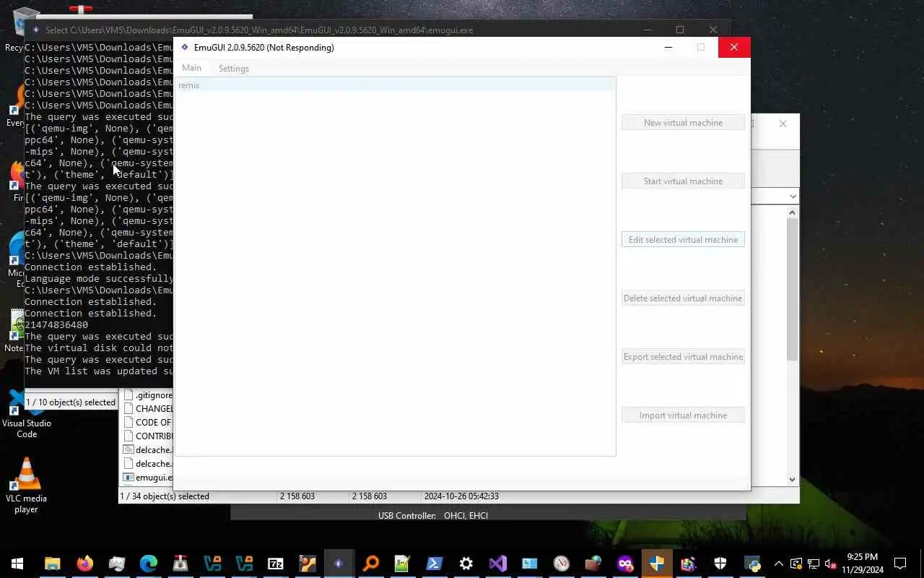Click the console window's title bar icon

[36, 30]
